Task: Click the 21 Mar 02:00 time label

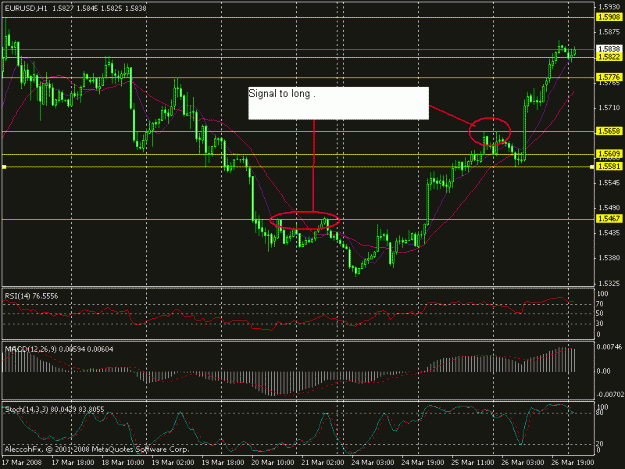Action: click(322, 463)
